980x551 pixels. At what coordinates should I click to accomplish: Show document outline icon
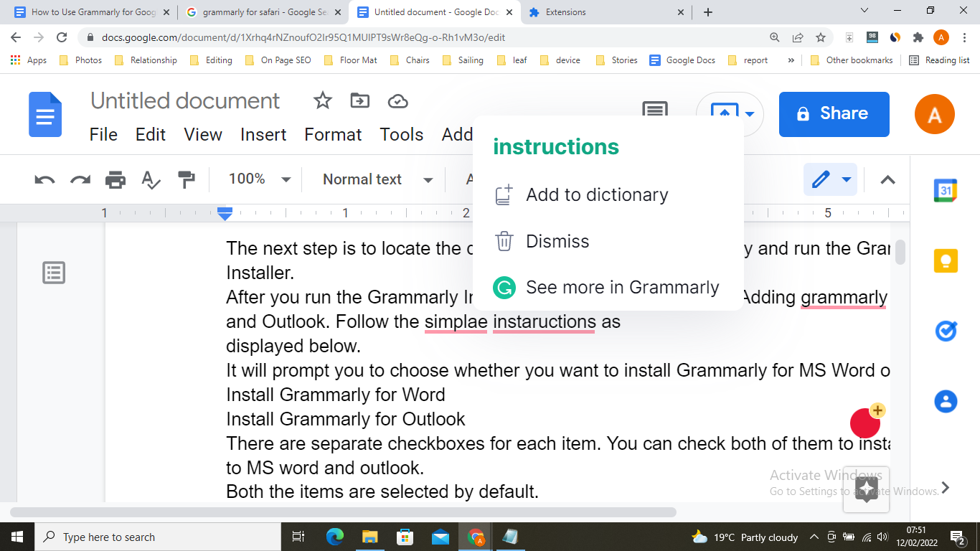54,273
